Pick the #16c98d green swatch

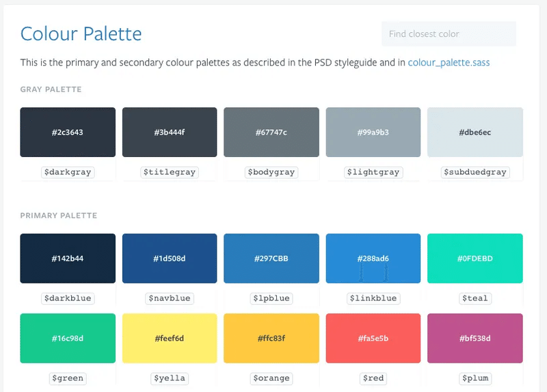point(68,338)
